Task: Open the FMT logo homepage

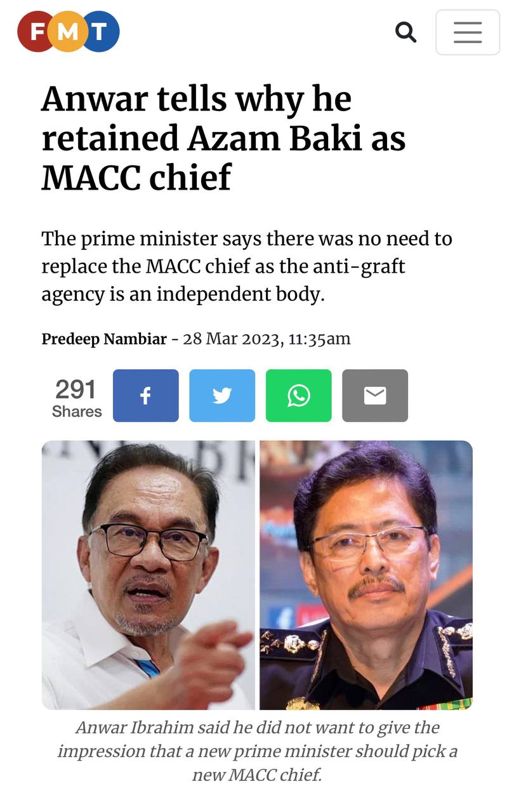Action: pos(69,32)
